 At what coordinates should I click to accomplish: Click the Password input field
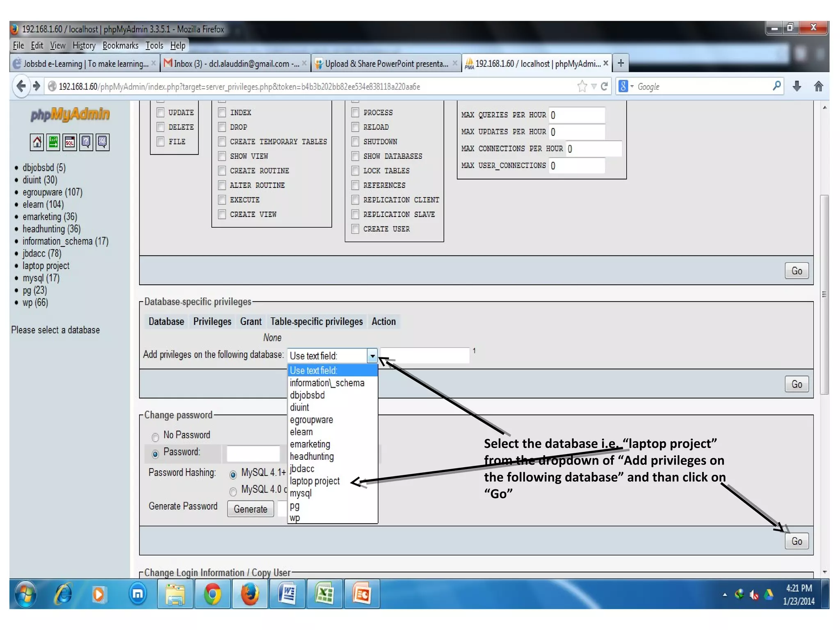click(253, 453)
